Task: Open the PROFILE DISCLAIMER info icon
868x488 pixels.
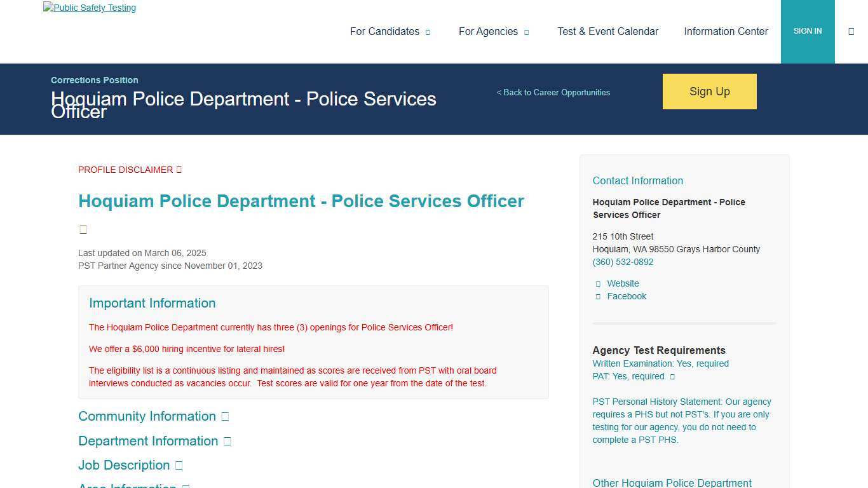Action: (x=178, y=169)
